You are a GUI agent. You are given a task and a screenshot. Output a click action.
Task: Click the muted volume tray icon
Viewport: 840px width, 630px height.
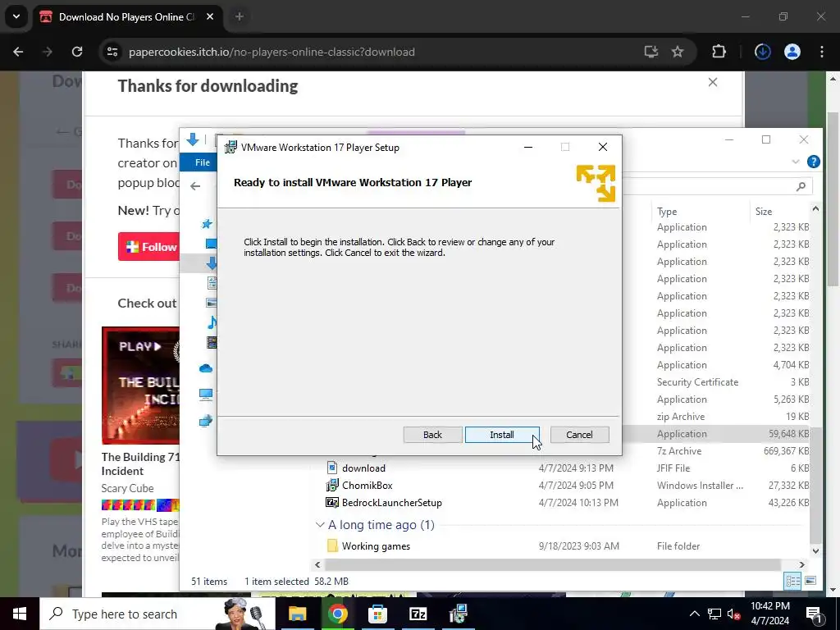pyautogui.click(x=734, y=614)
